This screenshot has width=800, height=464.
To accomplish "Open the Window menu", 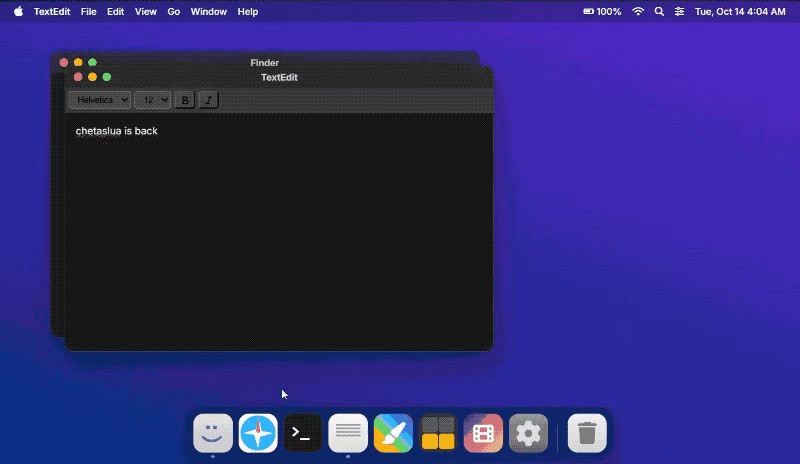I will point(209,11).
